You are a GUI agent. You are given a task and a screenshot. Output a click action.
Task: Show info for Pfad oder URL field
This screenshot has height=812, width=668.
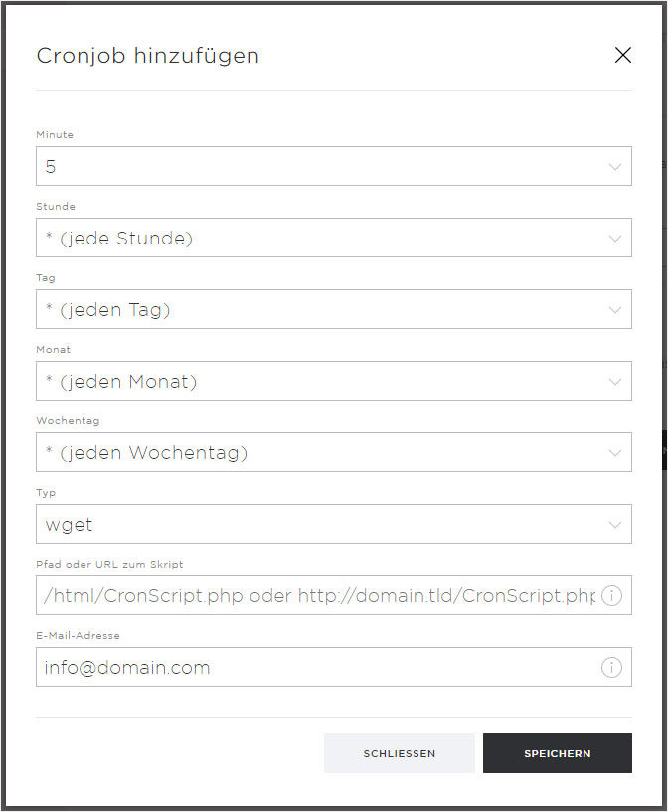click(x=611, y=595)
